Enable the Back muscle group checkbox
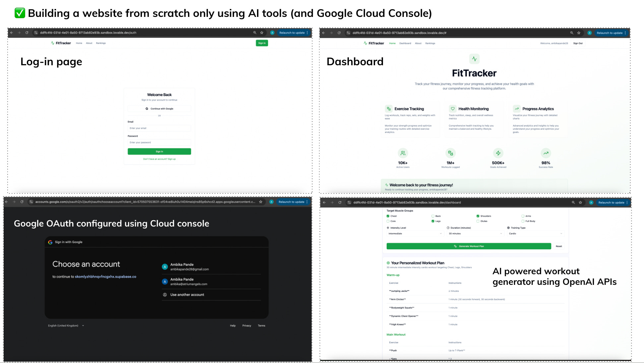644x363 pixels. click(433, 216)
